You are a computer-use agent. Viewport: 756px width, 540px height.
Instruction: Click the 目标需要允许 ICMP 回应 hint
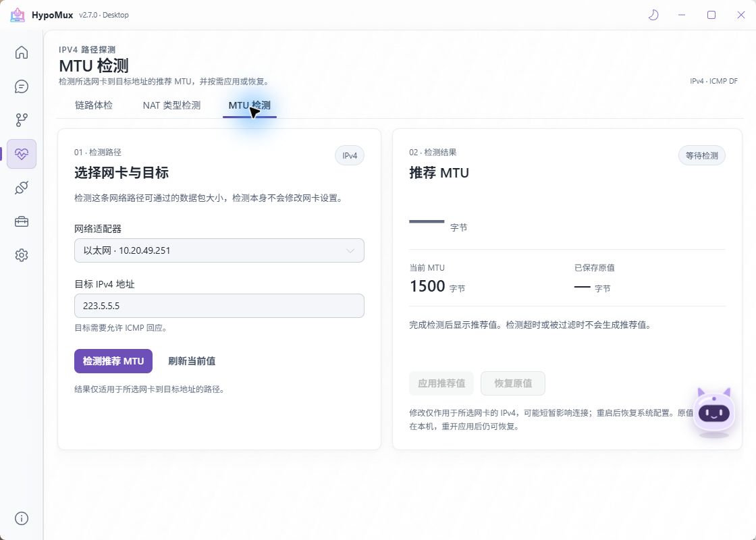(121, 328)
